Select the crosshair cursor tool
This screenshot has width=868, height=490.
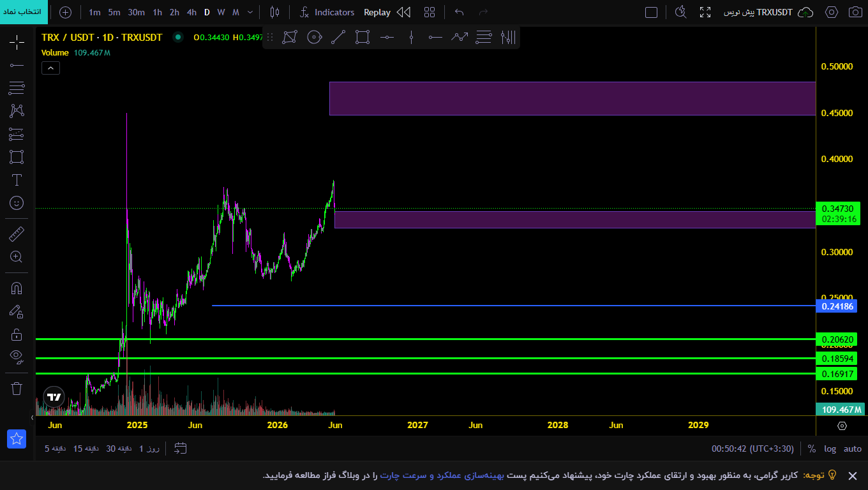point(17,43)
